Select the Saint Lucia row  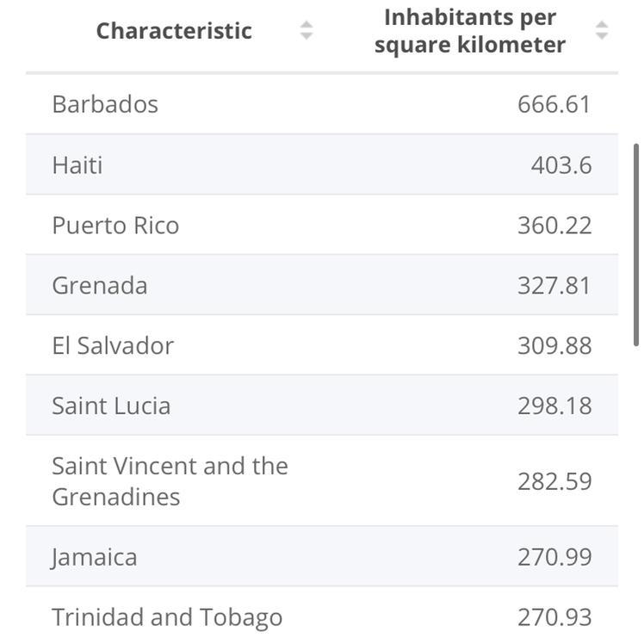322,406
